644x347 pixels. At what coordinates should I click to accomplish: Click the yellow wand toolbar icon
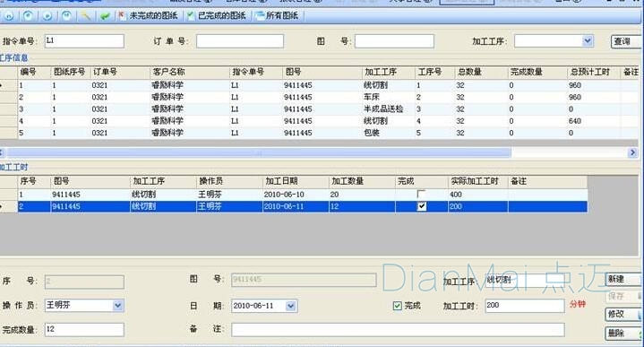tap(86, 16)
